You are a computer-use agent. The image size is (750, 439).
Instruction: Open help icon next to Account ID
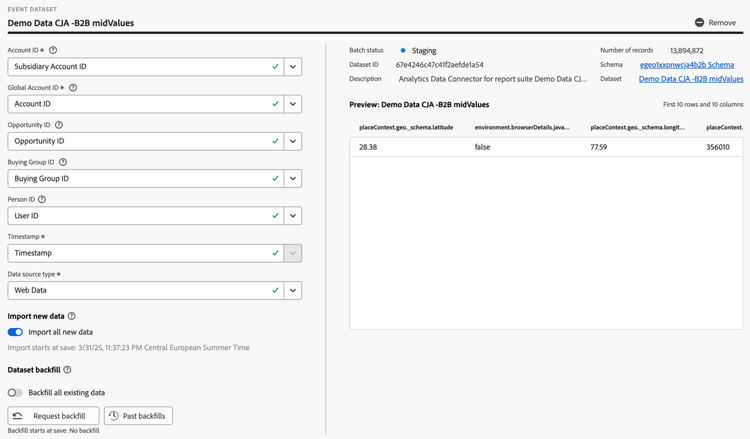pyautogui.click(x=53, y=50)
